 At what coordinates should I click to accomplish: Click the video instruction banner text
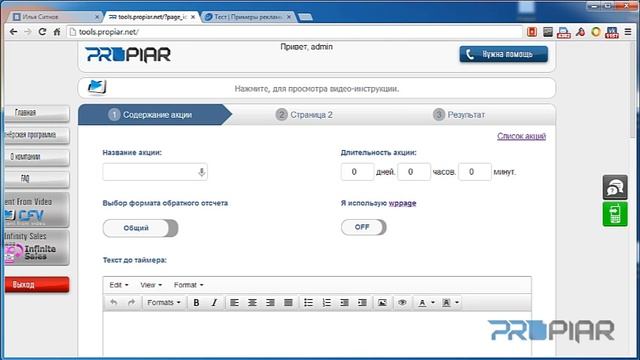click(317, 89)
